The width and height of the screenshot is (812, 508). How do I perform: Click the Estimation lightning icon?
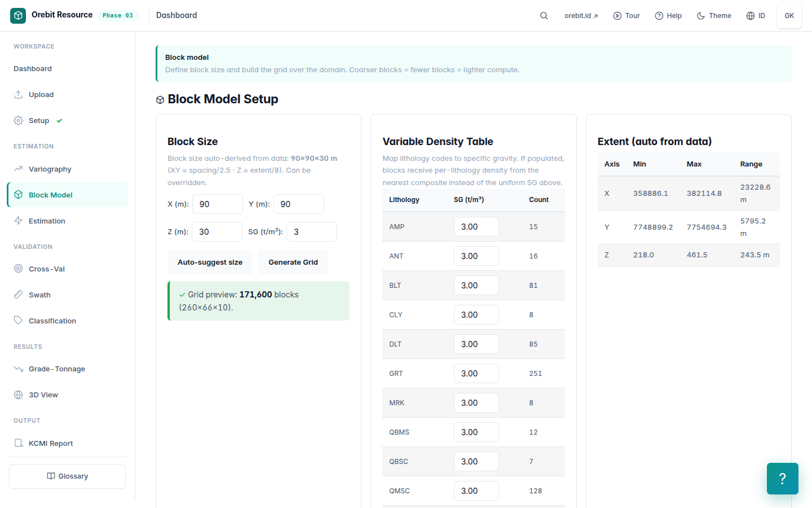19,221
